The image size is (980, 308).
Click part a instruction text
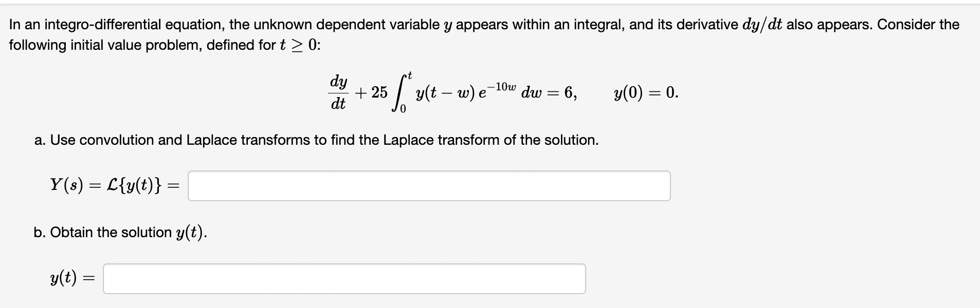[316, 140]
